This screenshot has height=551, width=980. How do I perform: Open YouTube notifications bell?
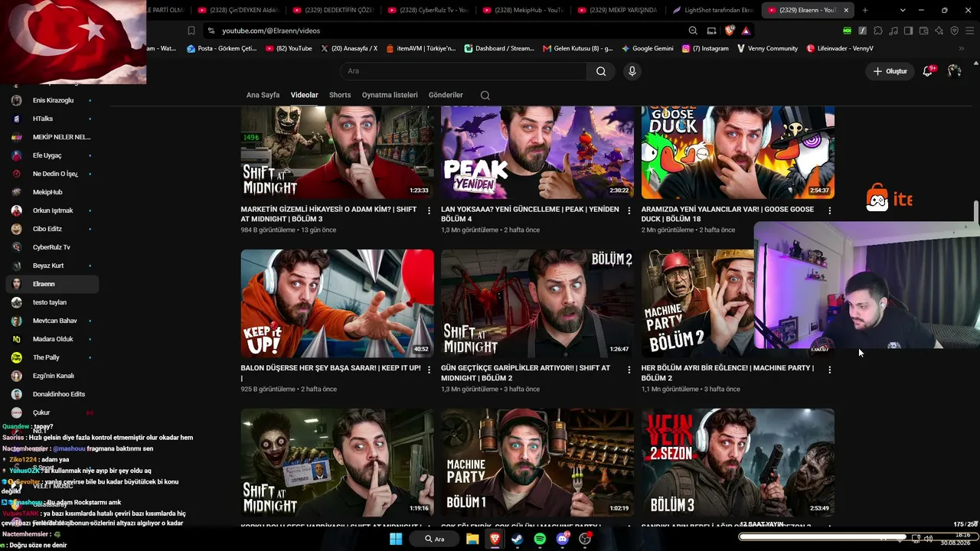[927, 71]
